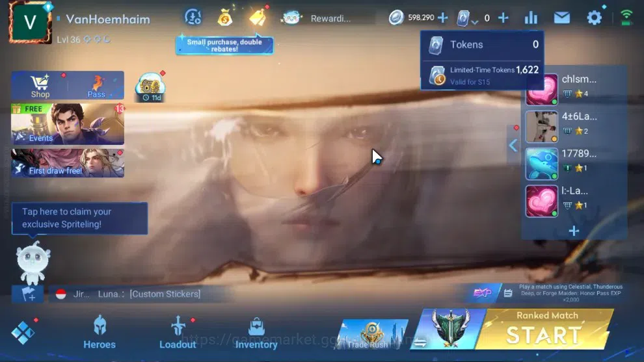Open the treasure chest 11d event
Screen dimensions: 644x362
pyautogui.click(x=150, y=88)
